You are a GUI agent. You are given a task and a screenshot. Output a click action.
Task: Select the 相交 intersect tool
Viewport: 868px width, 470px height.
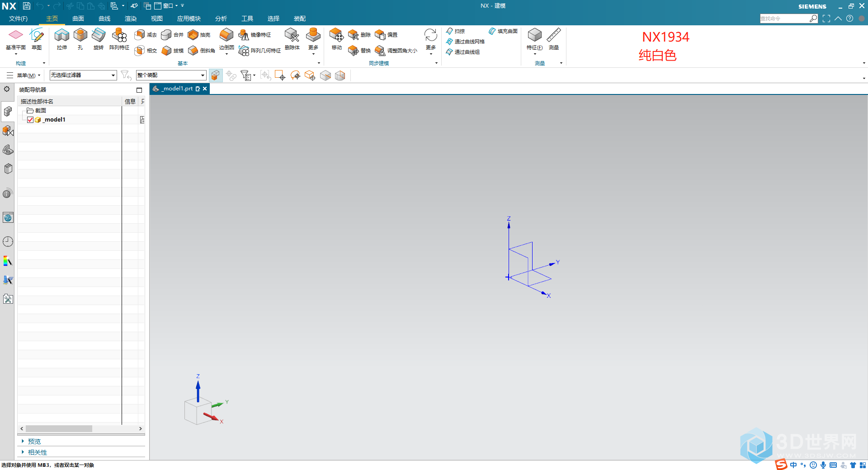point(146,51)
